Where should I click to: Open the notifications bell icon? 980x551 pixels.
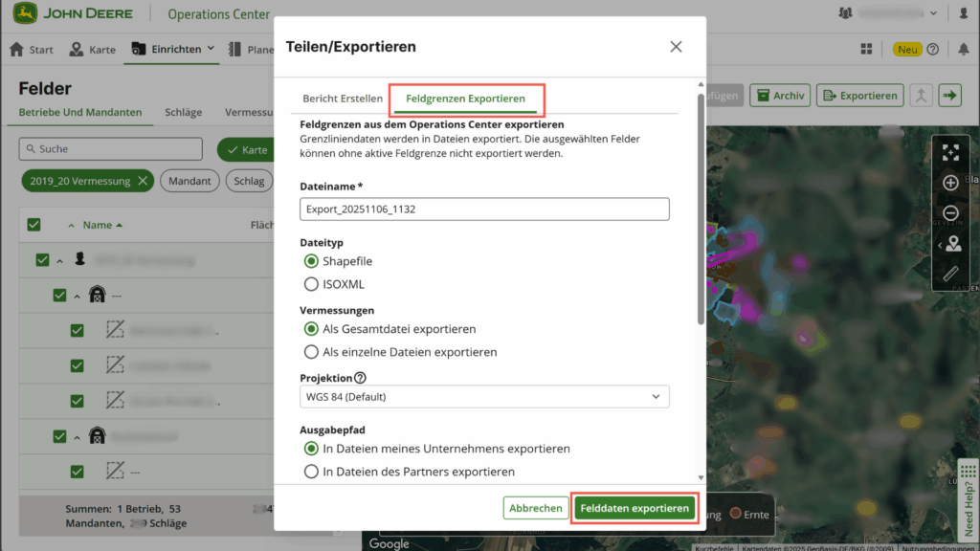click(963, 50)
